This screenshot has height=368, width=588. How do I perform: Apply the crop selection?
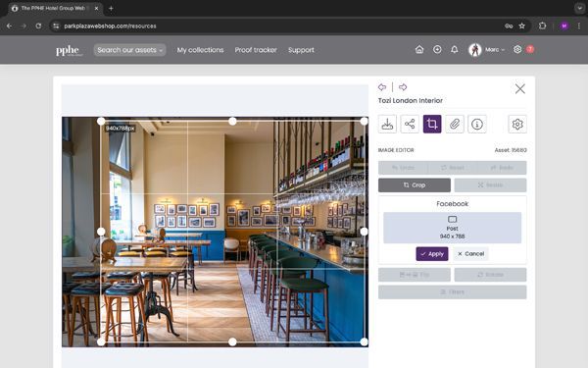coord(432,254)
